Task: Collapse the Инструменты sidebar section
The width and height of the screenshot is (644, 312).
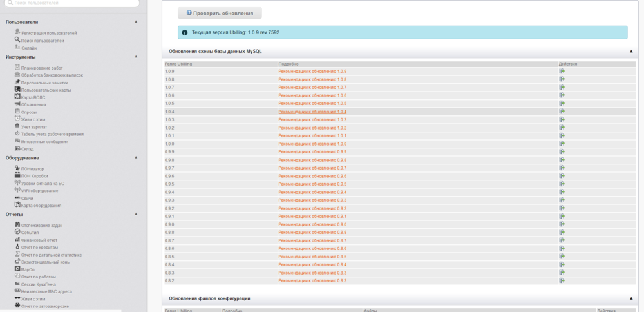Action: click(136, 57)
